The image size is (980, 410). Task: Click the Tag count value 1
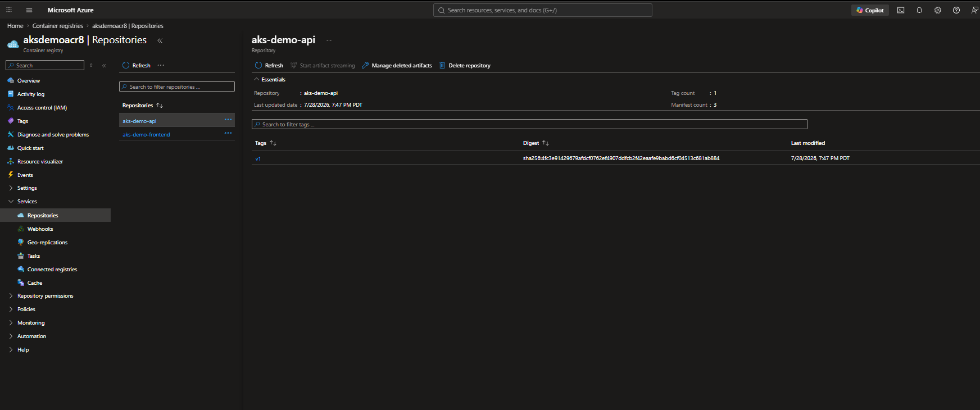click(715, 93)
